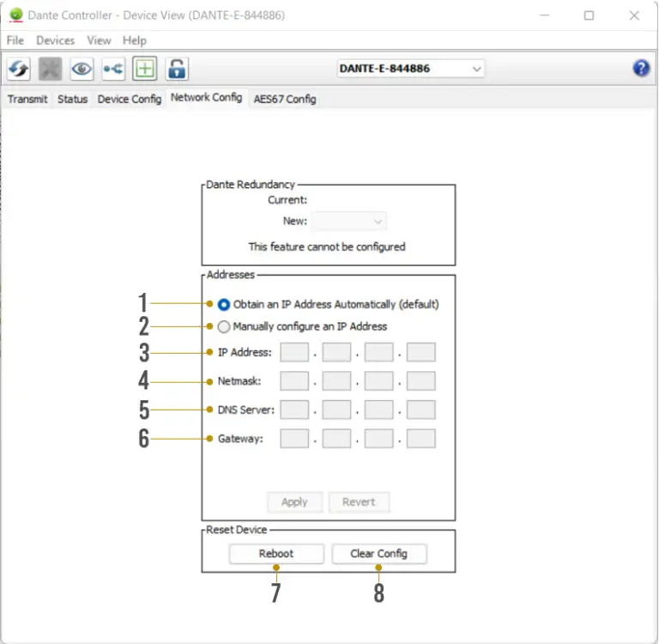The image size is (659, 644).
Task: Click the 'Current:' label in Dante Redundancy
Action: (x=287, y=200)
